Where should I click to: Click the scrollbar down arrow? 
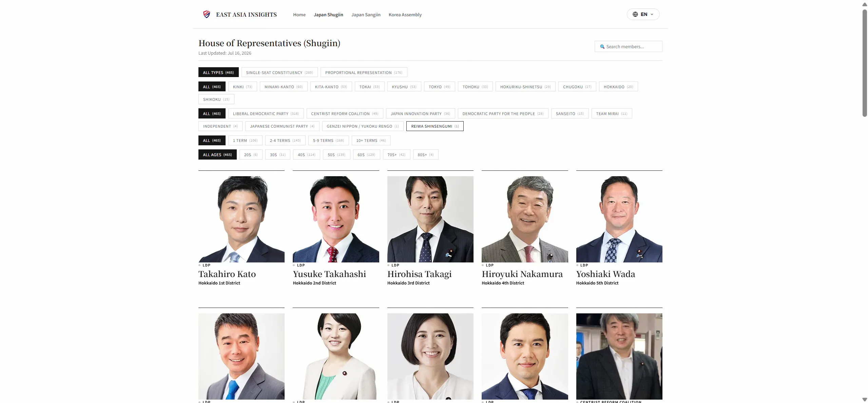coord(865,399)
